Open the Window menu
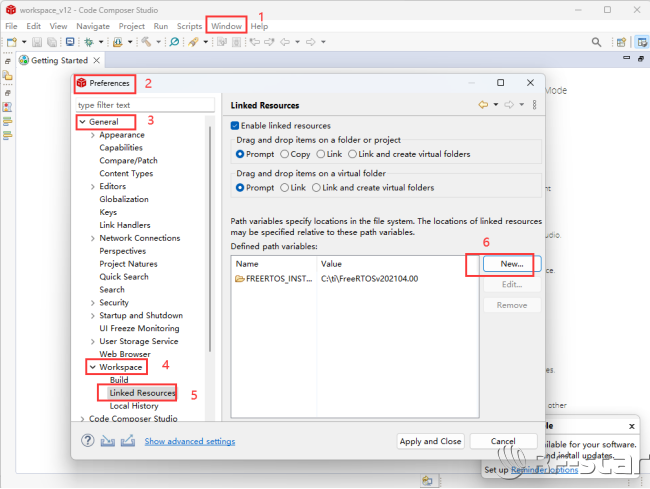This screenshot has height=489, width=650. 226,25
